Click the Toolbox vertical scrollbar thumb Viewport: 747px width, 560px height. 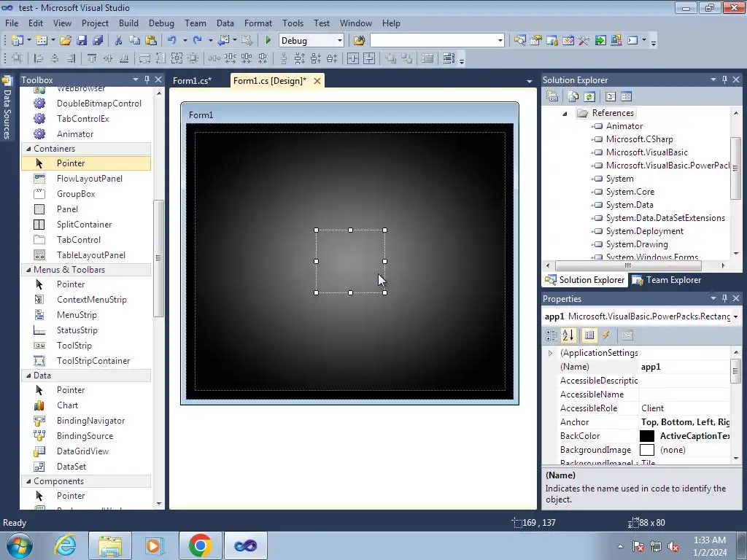click(x=158, y=258)
